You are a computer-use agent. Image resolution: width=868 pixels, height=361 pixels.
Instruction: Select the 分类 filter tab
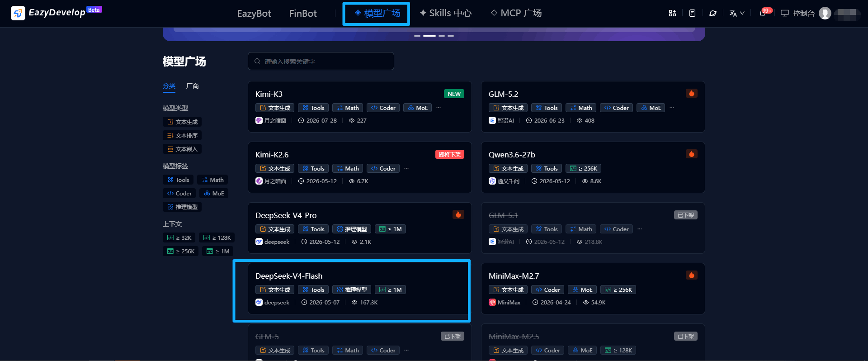[x=169, y=86]
